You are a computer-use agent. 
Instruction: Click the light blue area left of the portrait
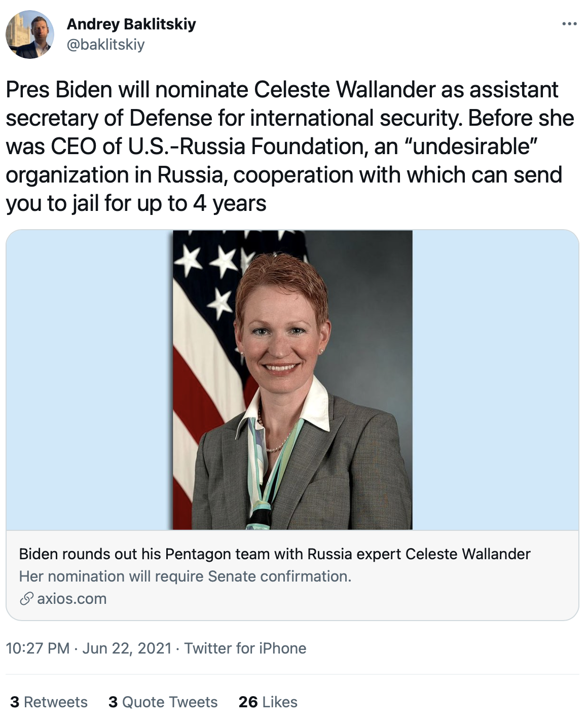tap(89, 380)
